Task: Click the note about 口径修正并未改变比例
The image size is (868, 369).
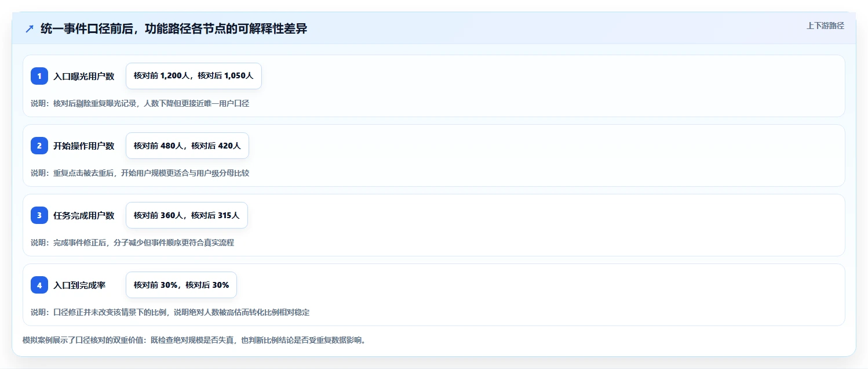Action: (170, 312)
